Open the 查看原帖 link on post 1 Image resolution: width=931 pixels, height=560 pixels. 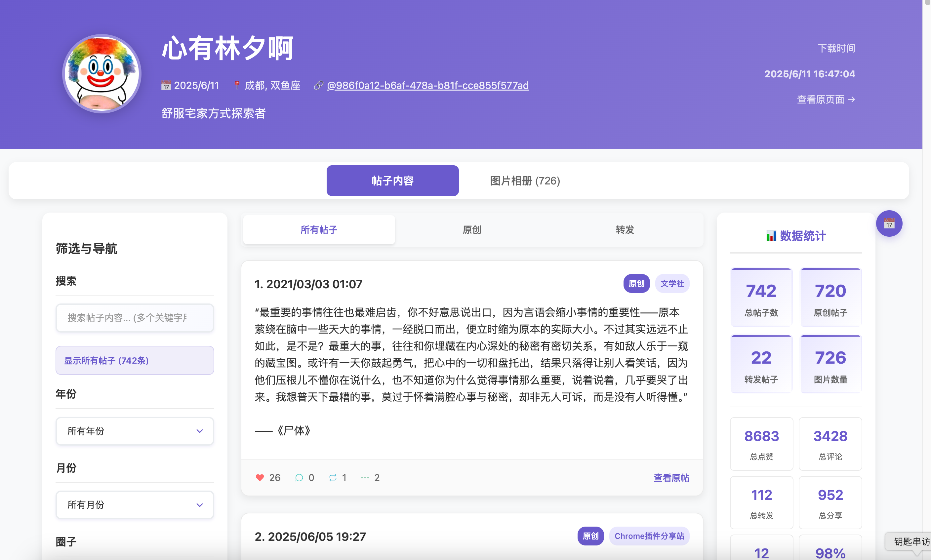671,477
